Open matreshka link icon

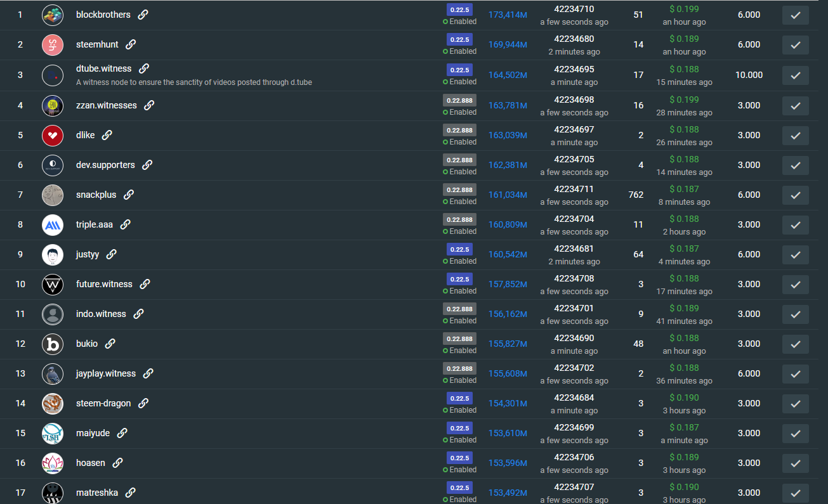point(131,493)
